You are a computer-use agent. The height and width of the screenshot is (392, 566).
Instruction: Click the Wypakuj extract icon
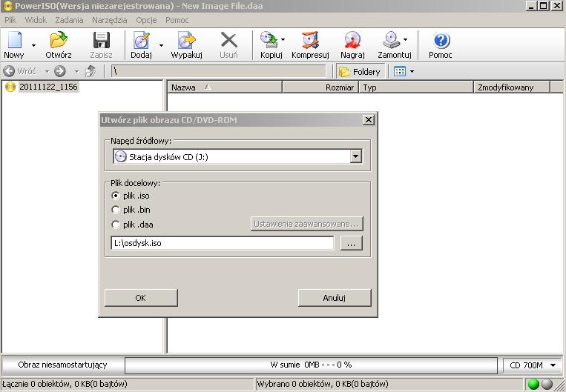click(187, 40)
